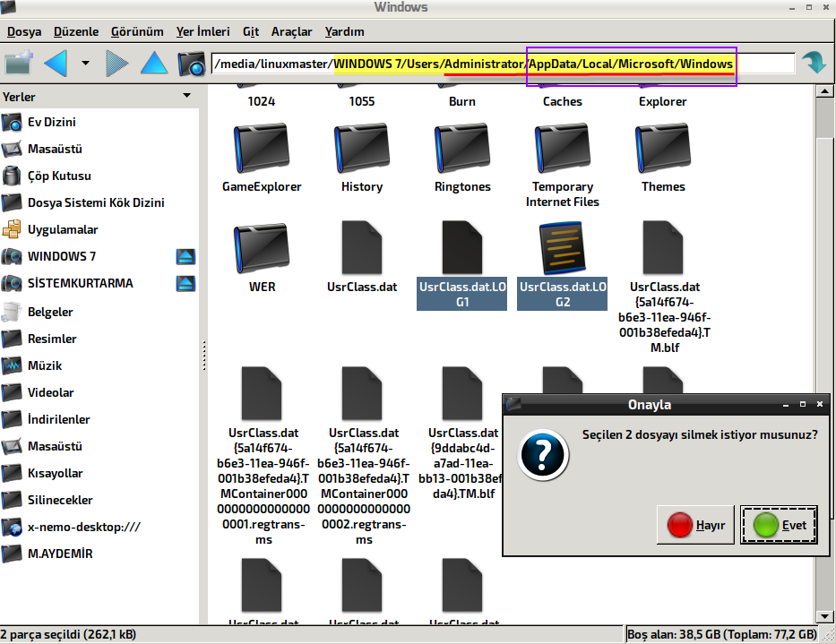The height and width of the screenshot is (644, 836).
Task: Open the Git menu
Action: tap(251, 31)
